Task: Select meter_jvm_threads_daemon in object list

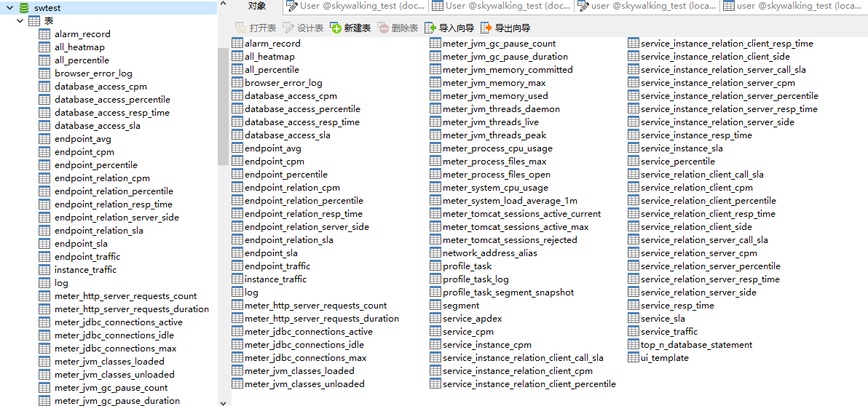Action: point(501,109)
